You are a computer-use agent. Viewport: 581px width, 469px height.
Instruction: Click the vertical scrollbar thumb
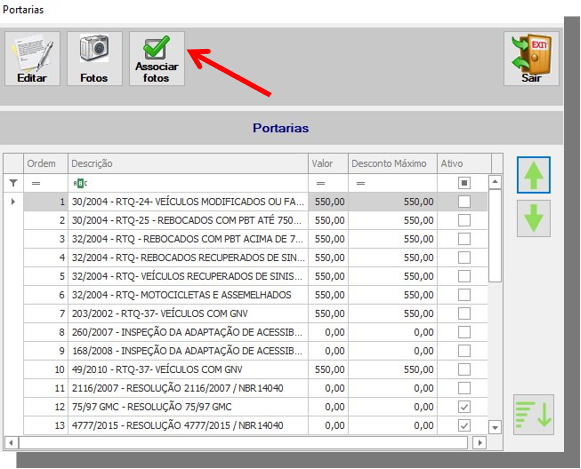point(495,236)
